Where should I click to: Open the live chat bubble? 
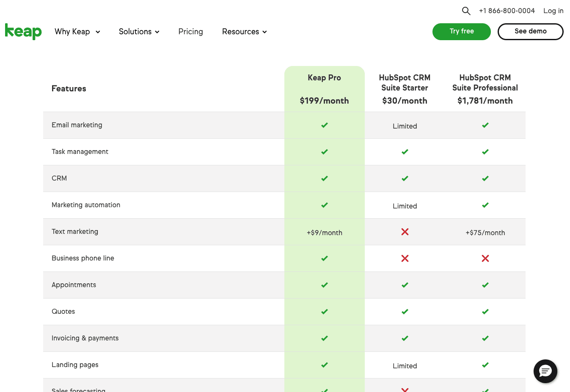(x=545, y=371)
